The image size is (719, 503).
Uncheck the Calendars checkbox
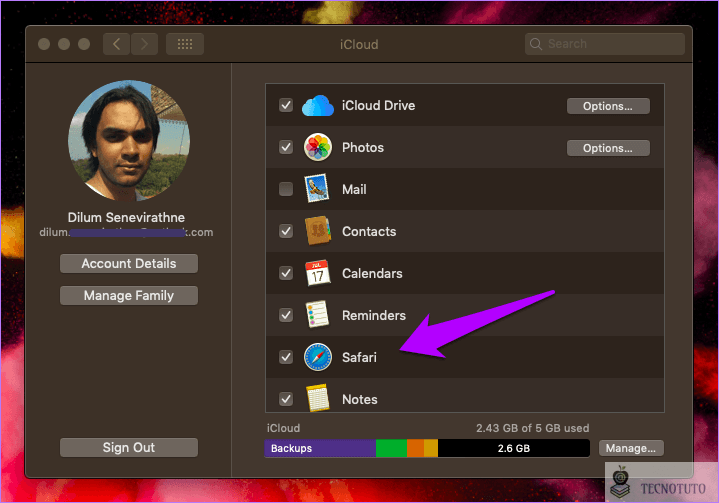(x=286, y=273)
